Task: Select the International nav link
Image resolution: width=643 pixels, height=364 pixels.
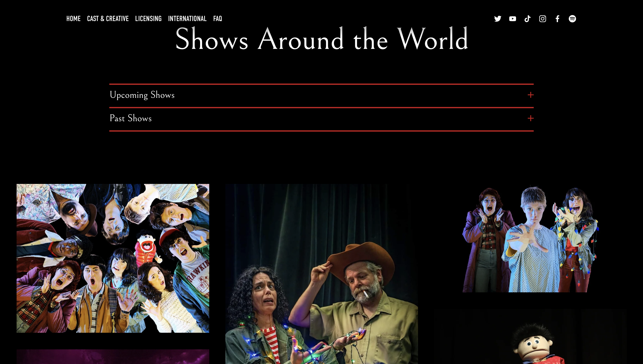Action: point(187,19)
